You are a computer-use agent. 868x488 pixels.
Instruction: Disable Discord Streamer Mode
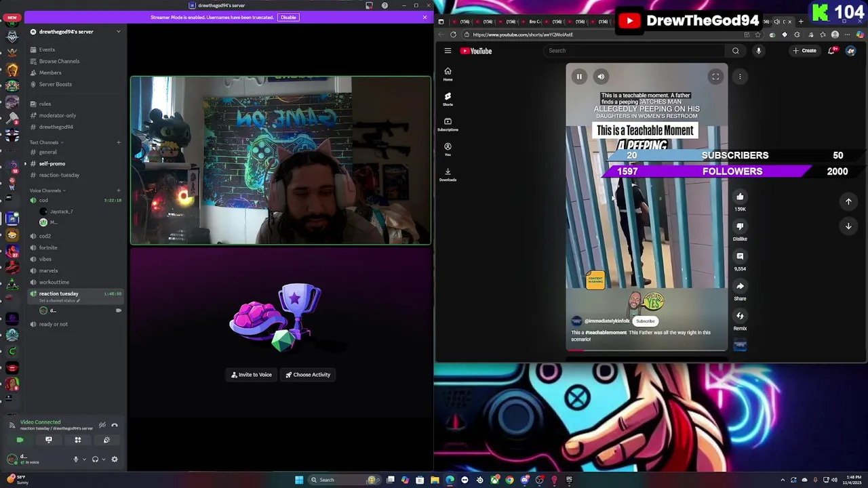[288, 17]
